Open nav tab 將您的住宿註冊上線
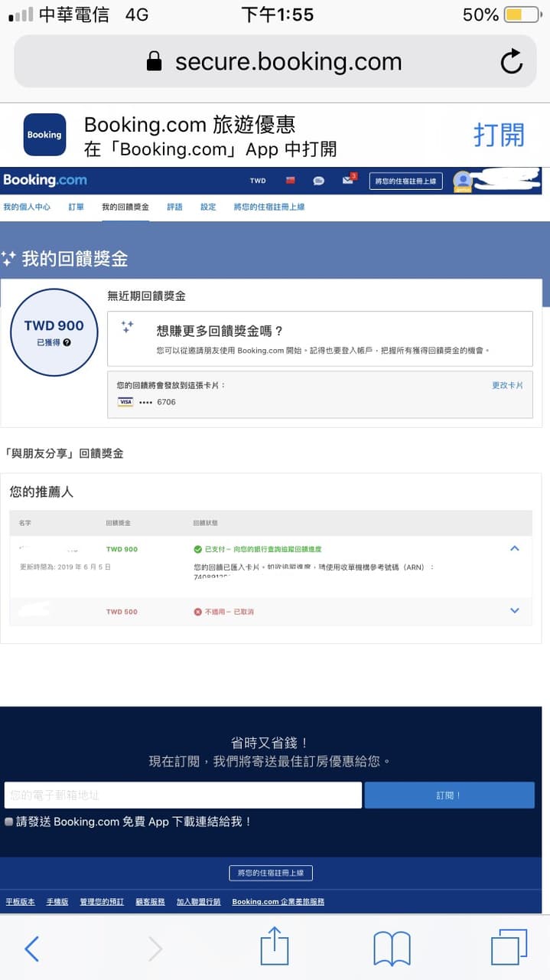This screenshot has width=550, height=980. tap(269, 207)
